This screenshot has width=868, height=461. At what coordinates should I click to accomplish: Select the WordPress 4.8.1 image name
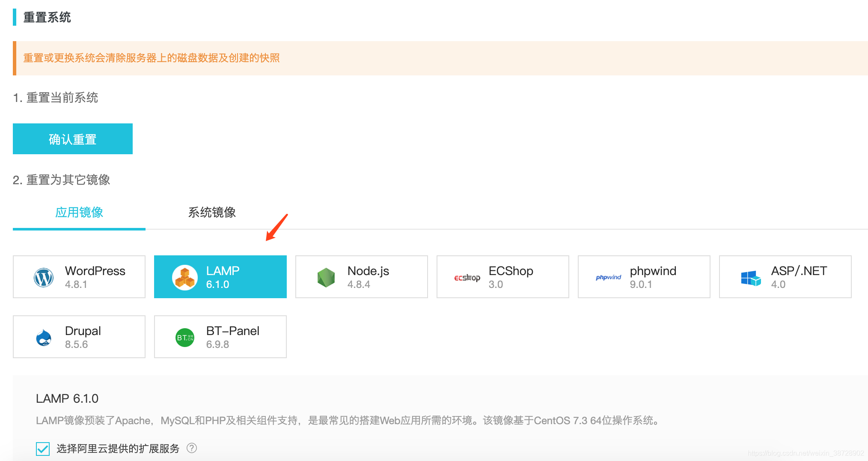(95, 271)
